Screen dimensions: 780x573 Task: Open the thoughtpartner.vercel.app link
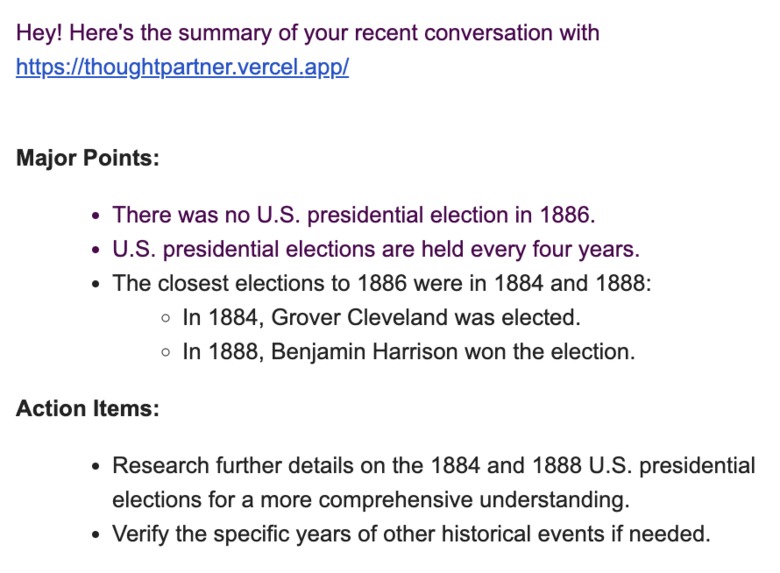(x=182, y=67)
